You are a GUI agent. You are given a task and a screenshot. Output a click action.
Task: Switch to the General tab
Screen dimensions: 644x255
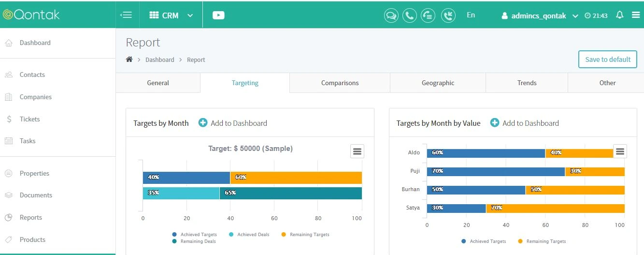coord(158,83)
